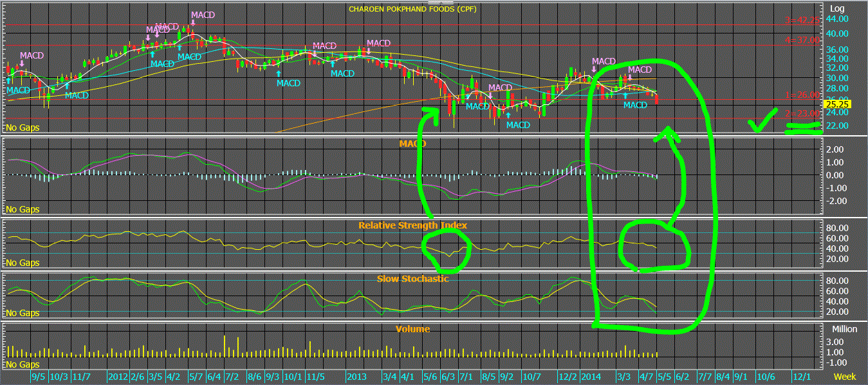Click the Volume panel heading
The height and width of the screenshot is (385, 868).
412,328
